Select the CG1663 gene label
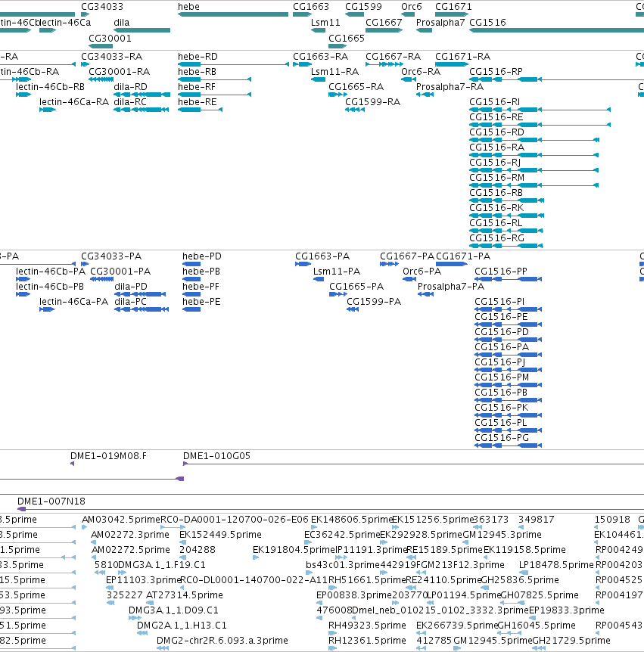Viewport: 644px width, 652px height. click(x=311, y=7)
